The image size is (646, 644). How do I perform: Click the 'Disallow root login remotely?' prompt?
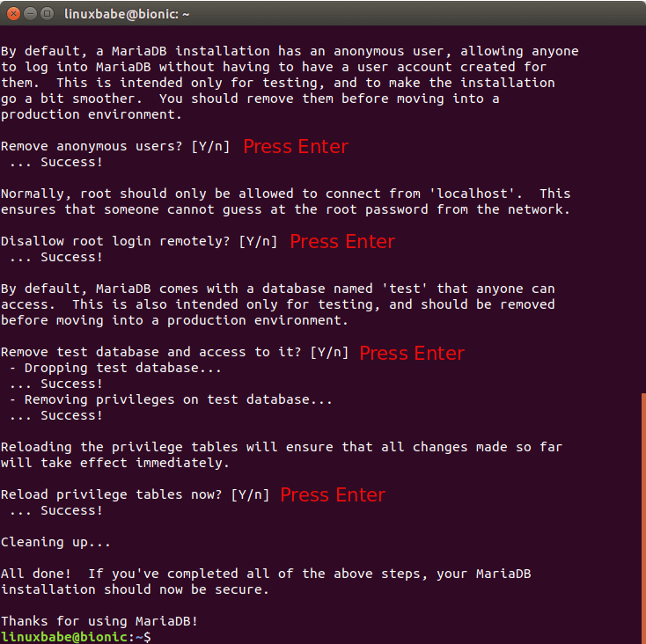pos(138,241)
